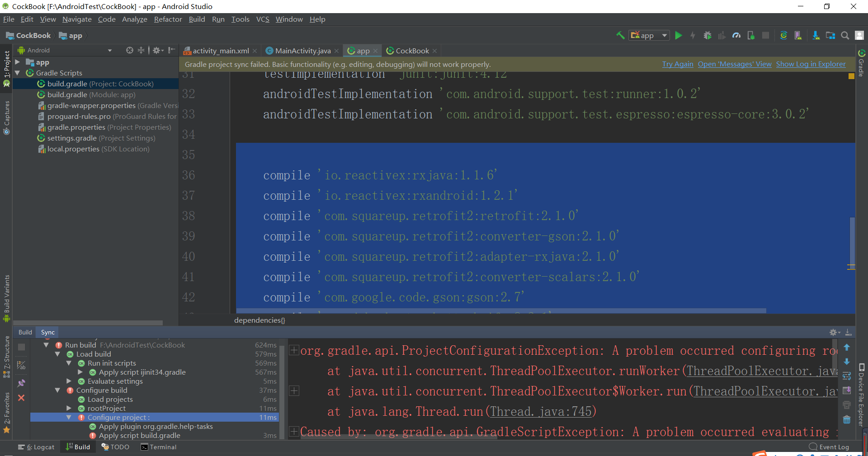Viewport: 868px width, 456px height.
Task: Click the Build panel hide download-arrow icon
Action: click(x=849, y=332)
